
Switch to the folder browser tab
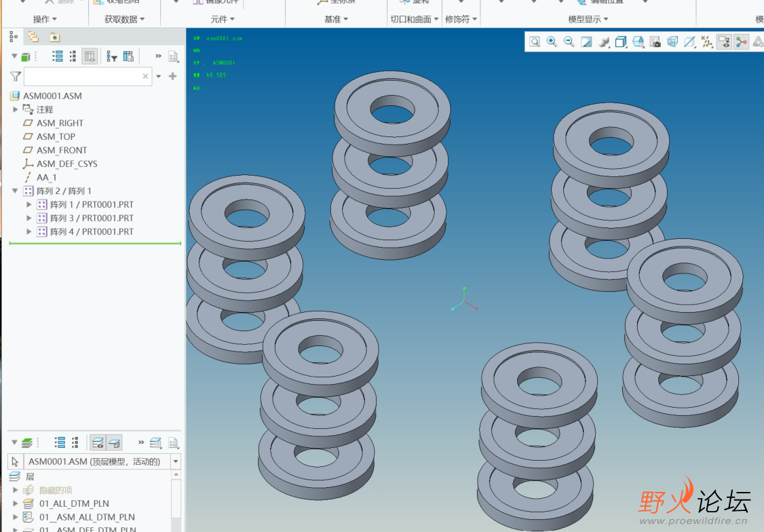(33, 37)
